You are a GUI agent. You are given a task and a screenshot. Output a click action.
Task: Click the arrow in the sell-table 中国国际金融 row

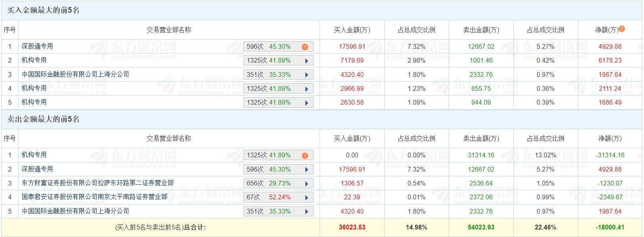307,212
